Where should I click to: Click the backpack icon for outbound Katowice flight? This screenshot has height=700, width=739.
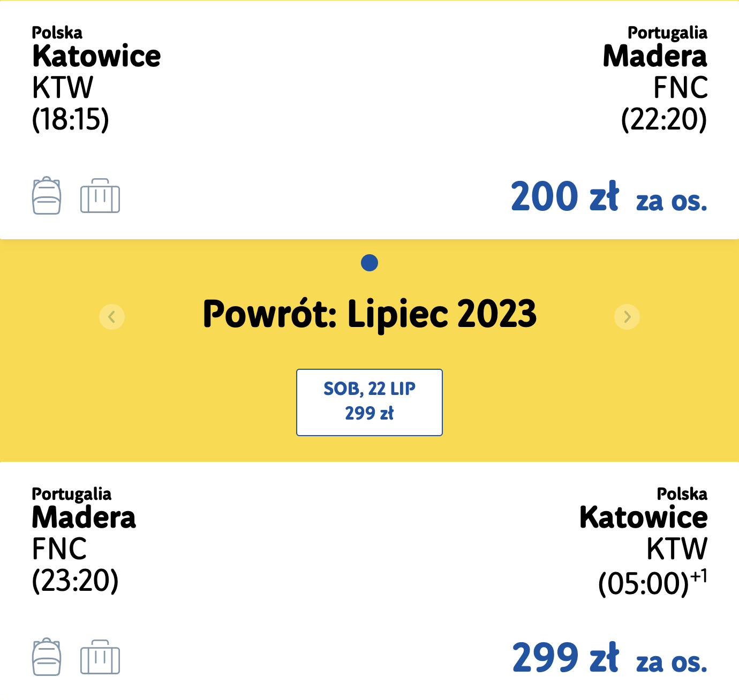tap(47, 196)
